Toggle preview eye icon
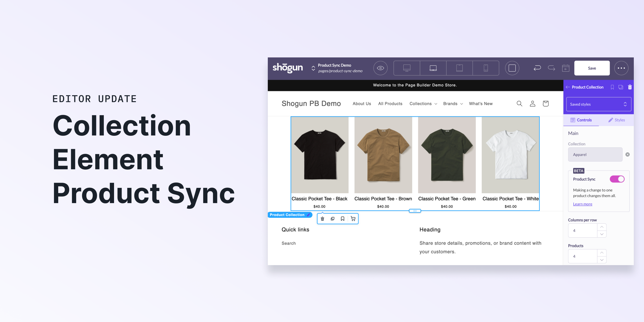 click(x=380, y=68)
